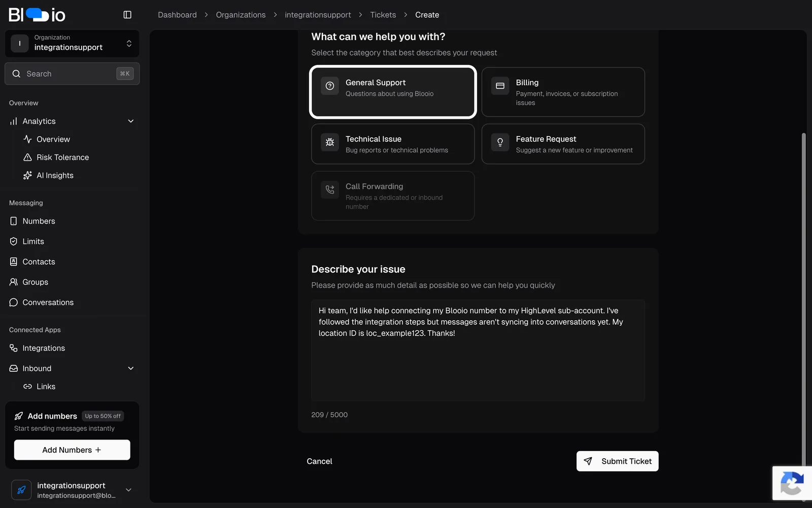Click the AI Insights sparkle icon
The height and width of the screenshot is (508, 812).
pos(28,175)
